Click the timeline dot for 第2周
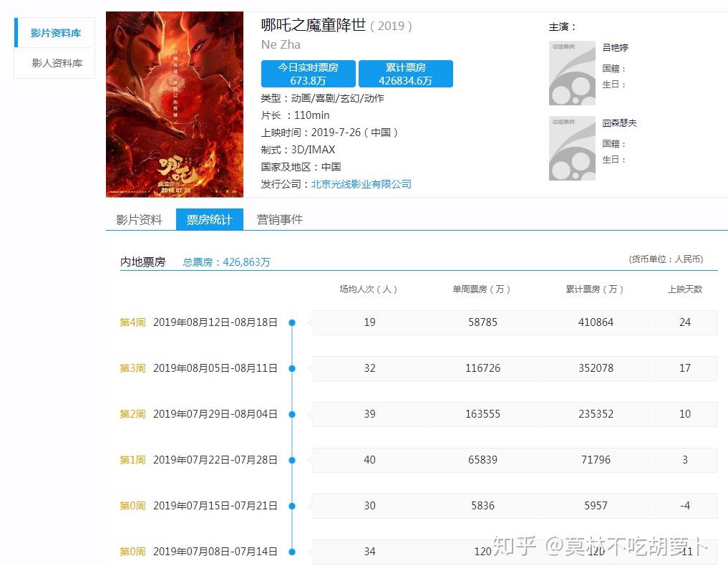Image resolution: width=728 pixels, height=576 pixels. (x=292, y=415)
